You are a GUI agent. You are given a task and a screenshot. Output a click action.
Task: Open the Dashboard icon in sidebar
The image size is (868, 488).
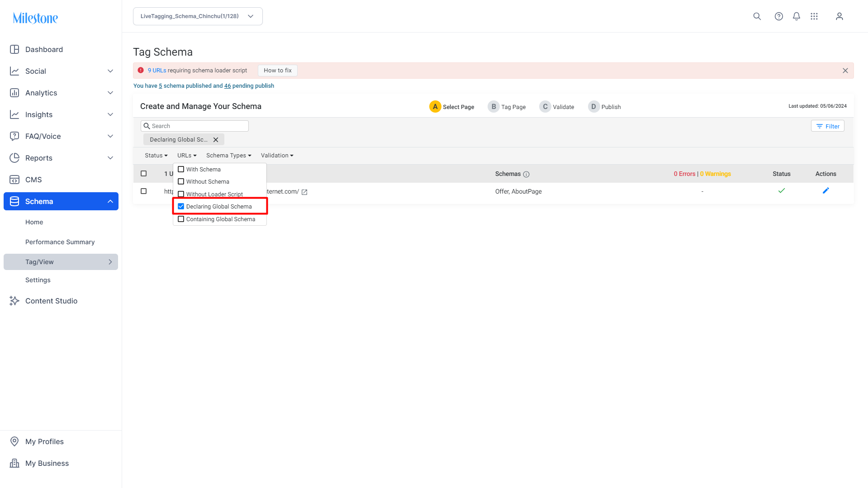[14, 49]
